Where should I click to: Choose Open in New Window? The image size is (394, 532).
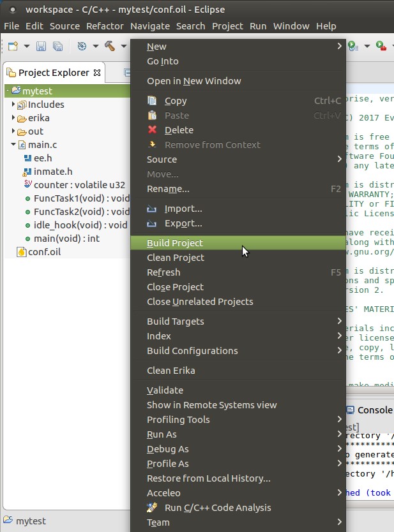coord(238,81)
